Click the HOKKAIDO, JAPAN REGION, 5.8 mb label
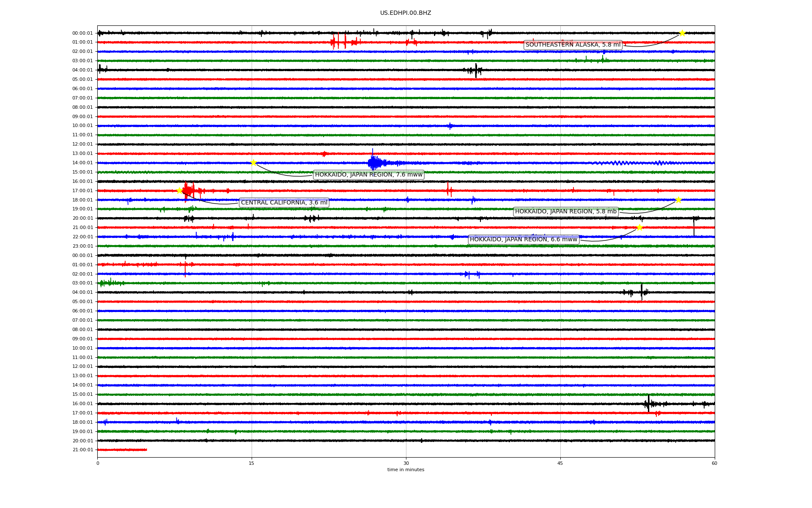The image size is (812, 508). click(x=565, y=212)
